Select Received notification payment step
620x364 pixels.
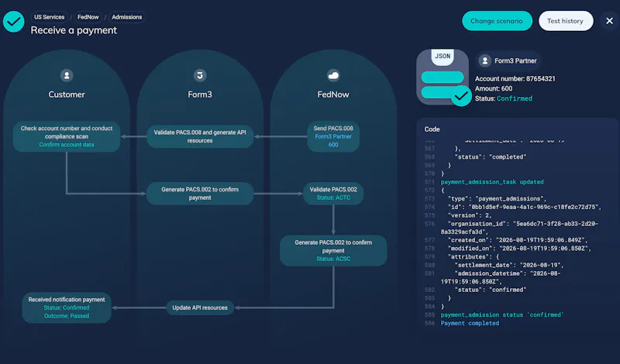67,307
